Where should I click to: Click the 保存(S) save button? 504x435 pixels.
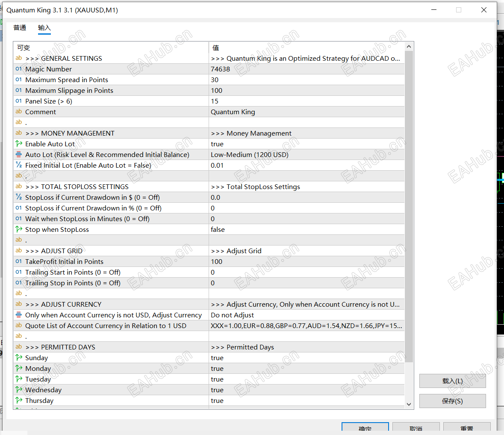pyautogui.click(x=452, y=401)
